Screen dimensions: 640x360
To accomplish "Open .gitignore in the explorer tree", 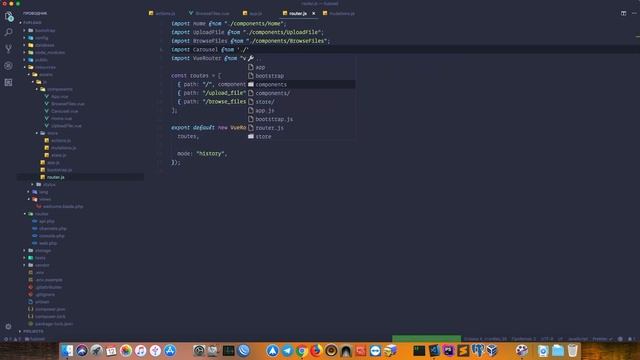I will click(x=45, y=295).
